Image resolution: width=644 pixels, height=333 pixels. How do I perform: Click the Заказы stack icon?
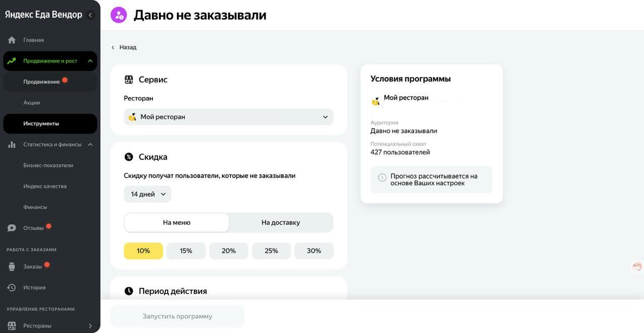pos(12,267)
